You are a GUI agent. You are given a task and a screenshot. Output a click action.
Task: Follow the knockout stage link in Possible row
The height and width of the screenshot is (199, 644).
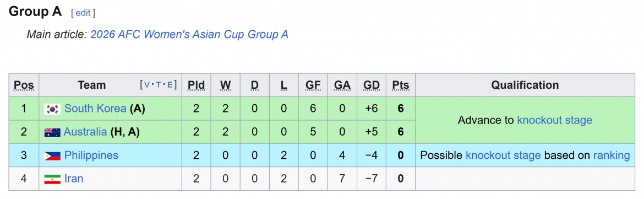503,155
